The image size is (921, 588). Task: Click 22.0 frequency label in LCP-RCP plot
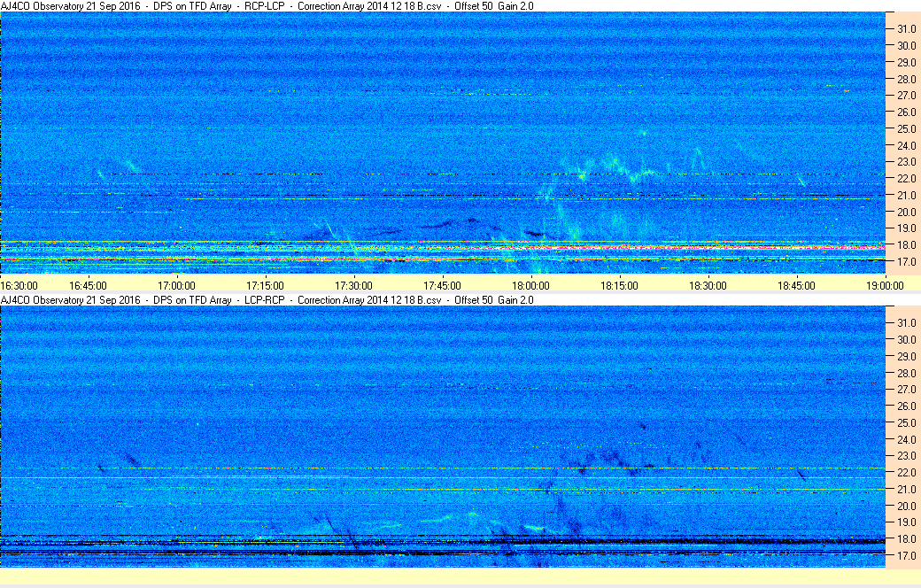[x=906, y=472]
